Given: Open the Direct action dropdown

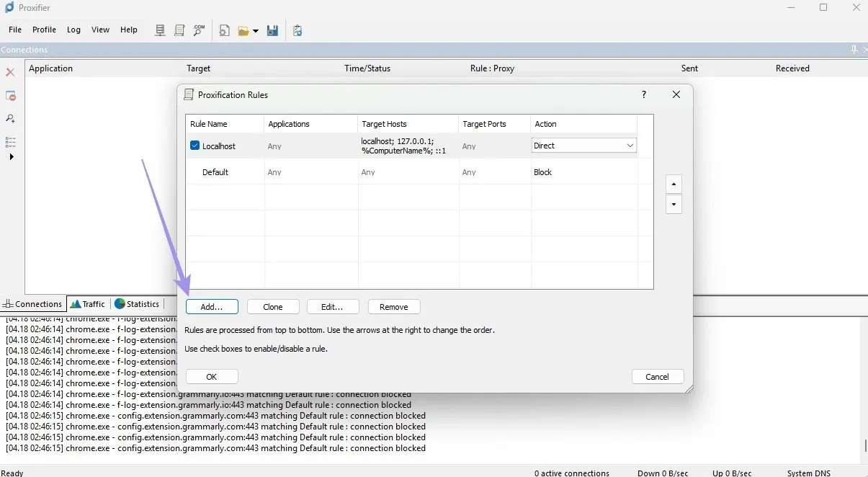Looking at the screenshot, I should point(583,146).
